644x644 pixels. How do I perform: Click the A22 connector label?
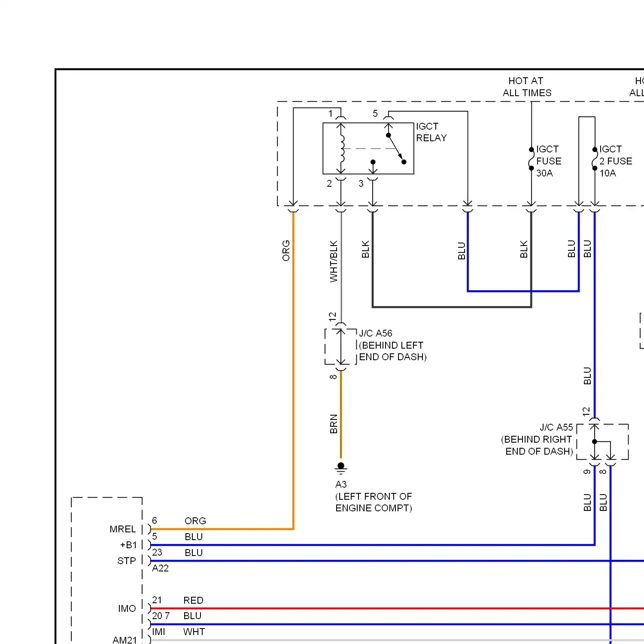pos(160,568)
